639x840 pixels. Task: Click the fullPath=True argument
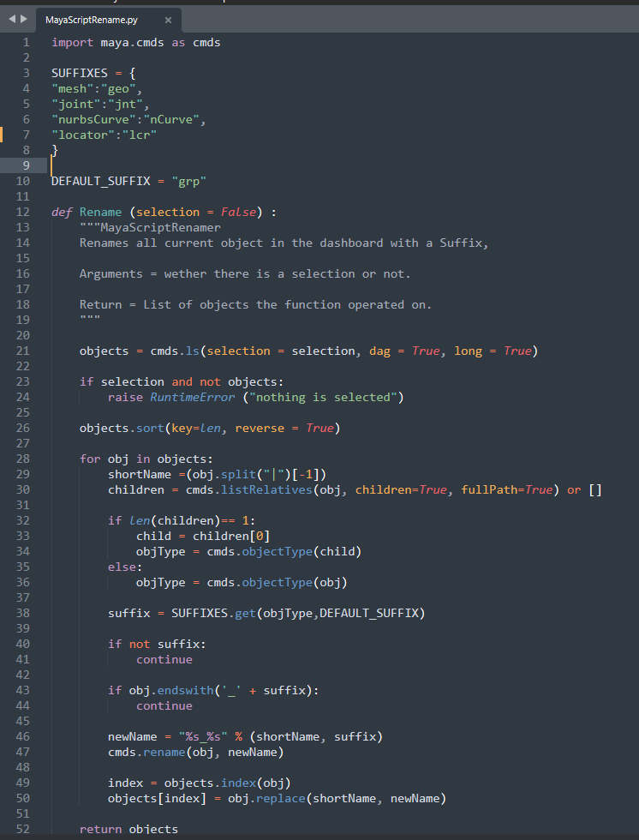pos(507,489)
